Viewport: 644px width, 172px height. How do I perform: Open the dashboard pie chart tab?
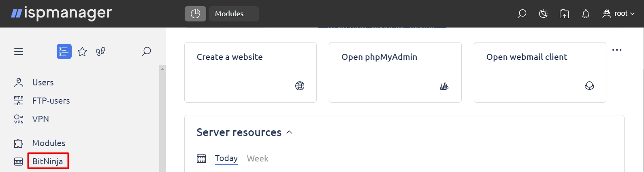click(195, 14)
